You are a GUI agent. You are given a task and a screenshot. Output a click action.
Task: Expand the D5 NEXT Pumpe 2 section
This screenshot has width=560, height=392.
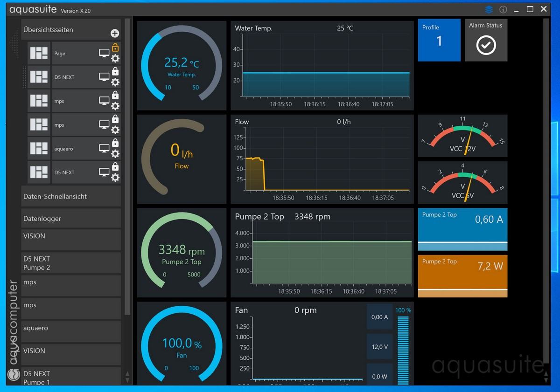click(x=71, y=263)
